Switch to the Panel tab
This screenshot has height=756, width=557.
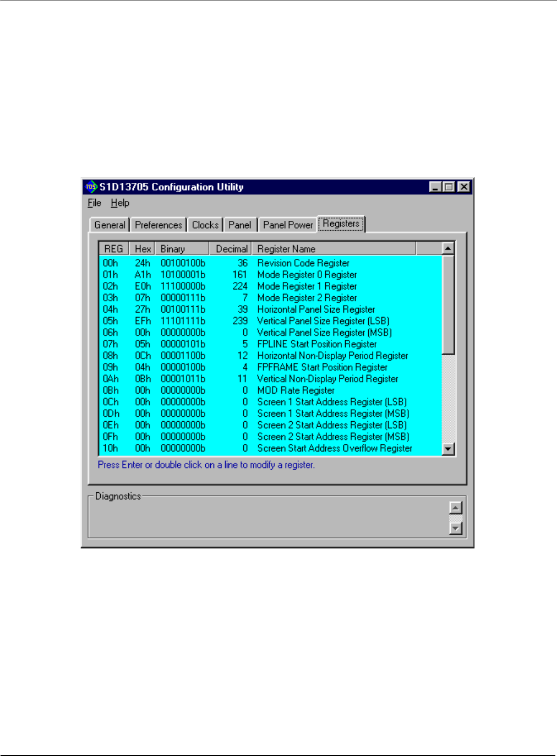pyautogui.click(x=240, y=225)
